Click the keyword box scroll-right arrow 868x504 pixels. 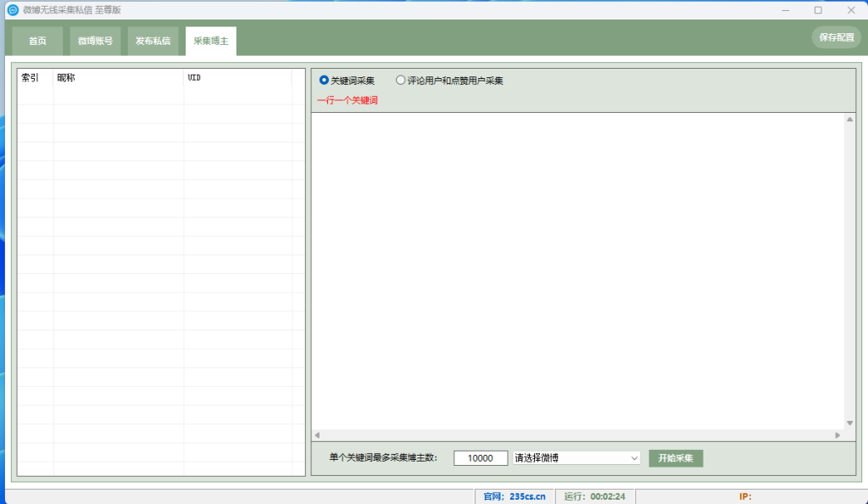pos(837,435)
